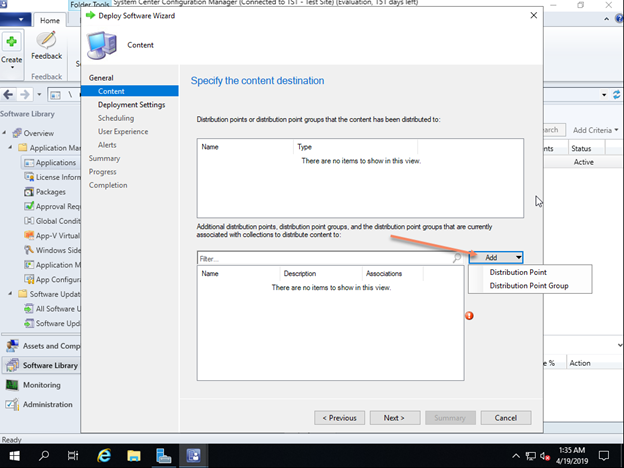Click the Windows Start button
Screen dimensions: 624x468
pyautogui.click(x=14, y=456)
